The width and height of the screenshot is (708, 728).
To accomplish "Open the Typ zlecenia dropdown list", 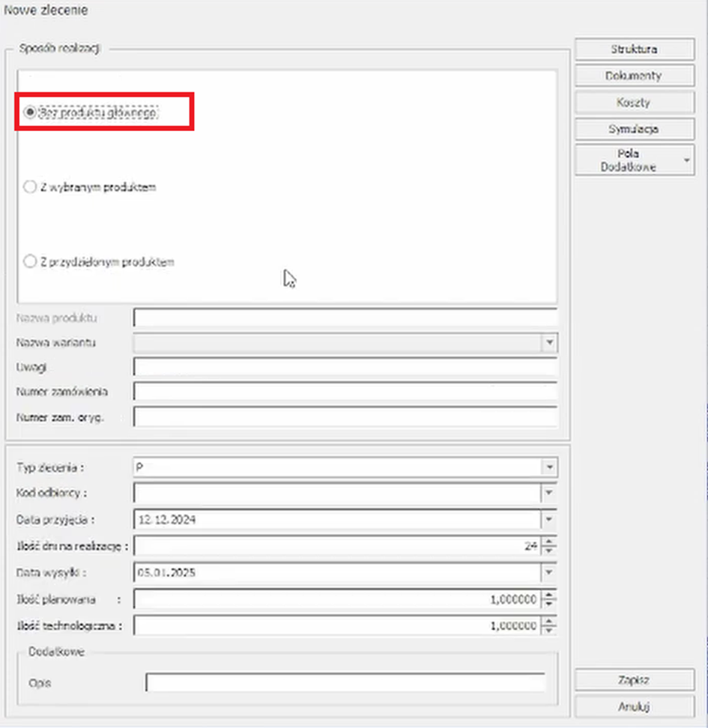I will coord(550,467).
